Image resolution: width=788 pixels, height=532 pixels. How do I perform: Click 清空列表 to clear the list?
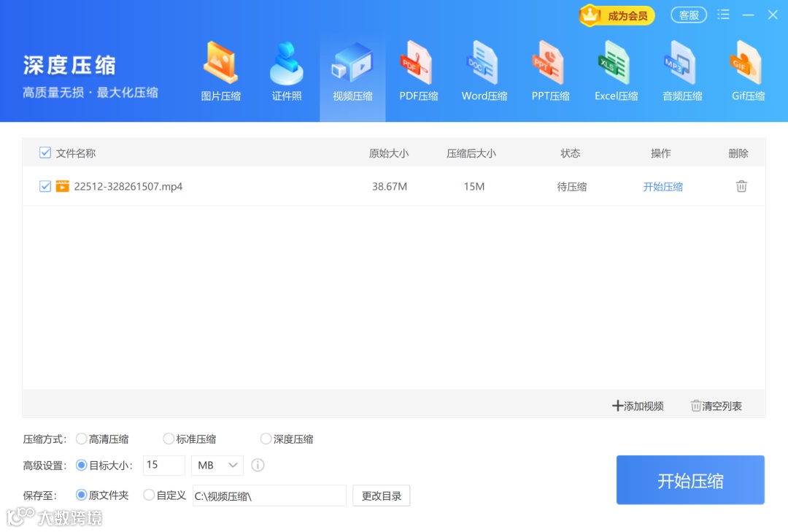pos(716,406)
